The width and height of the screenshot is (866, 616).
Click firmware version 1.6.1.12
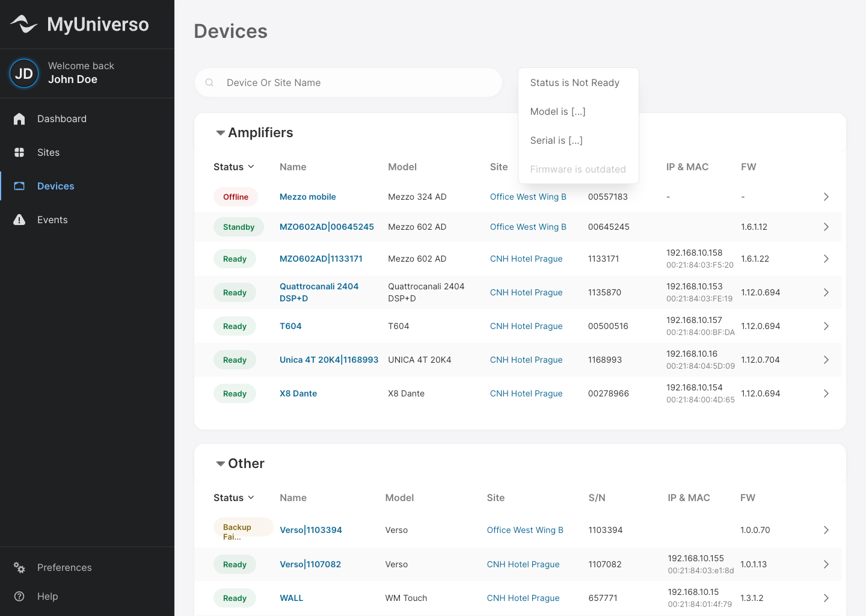pyautogui.click(x=754, y=227)
